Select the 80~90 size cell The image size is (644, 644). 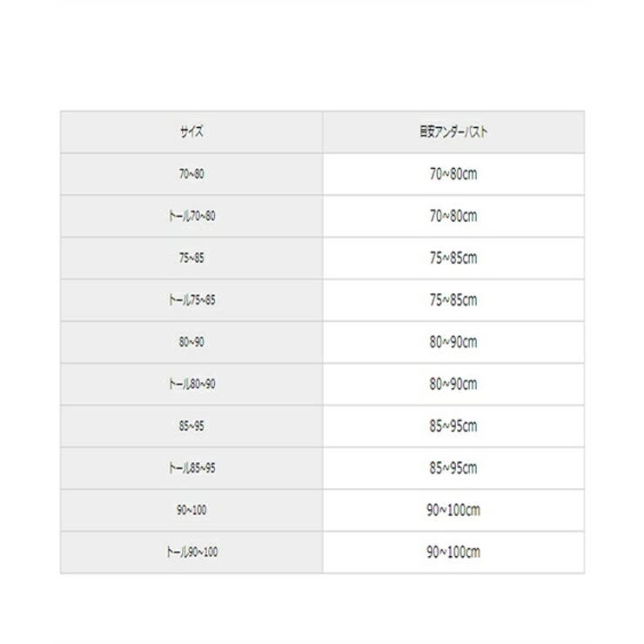(x=191, y=342)
